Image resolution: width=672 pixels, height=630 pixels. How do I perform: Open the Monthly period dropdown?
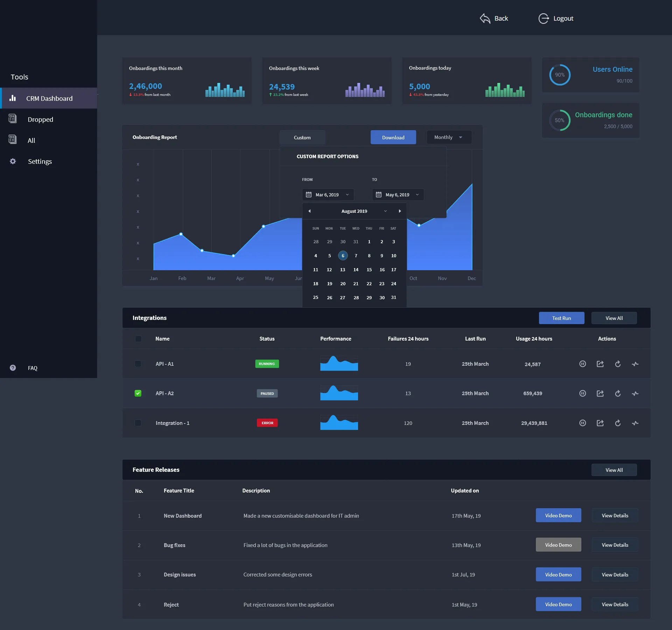point(449,138)
